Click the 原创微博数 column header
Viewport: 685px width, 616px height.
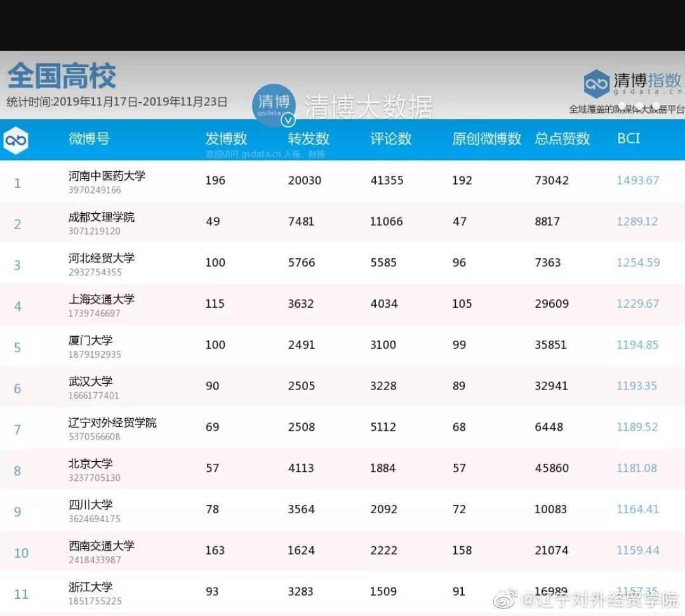coord(487,138)
